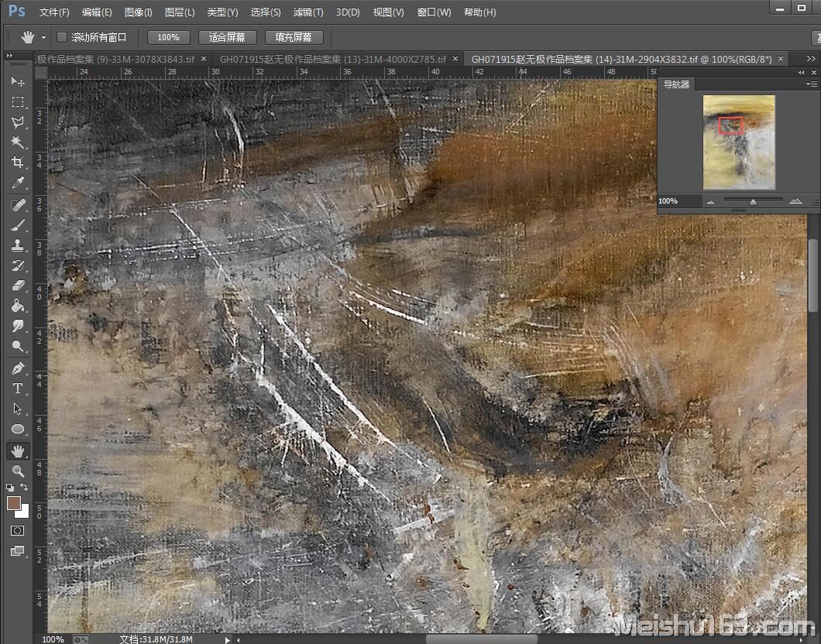Click the Photoshop Ps logo icon
Viewport: 821px width, 644px height.
pos(17,11)
